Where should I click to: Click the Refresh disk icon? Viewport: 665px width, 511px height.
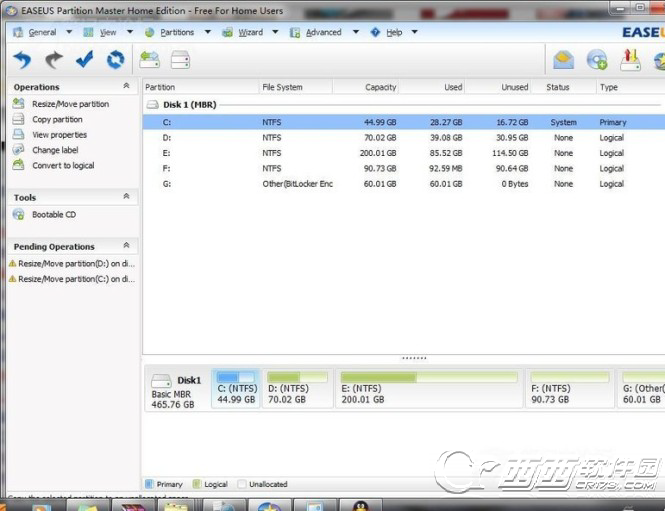tap(115, 60)
